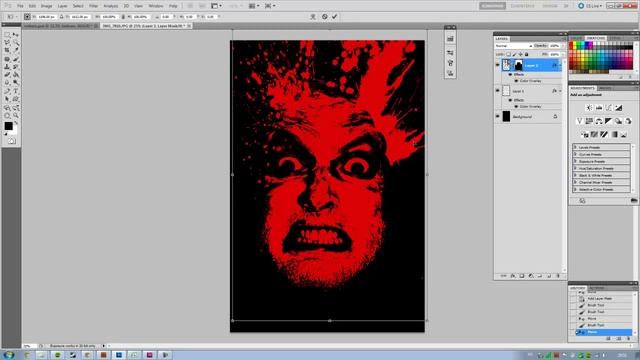Open the Filter menu
The image size is (640, 360).
93,6
